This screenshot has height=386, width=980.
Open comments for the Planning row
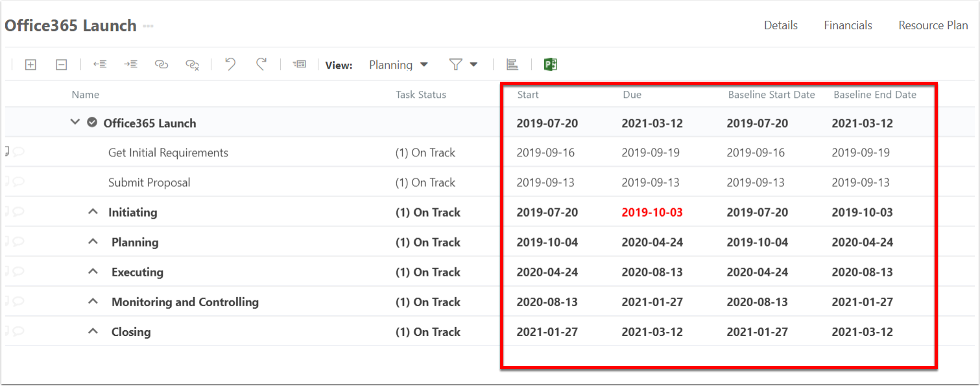pos(19,241)
